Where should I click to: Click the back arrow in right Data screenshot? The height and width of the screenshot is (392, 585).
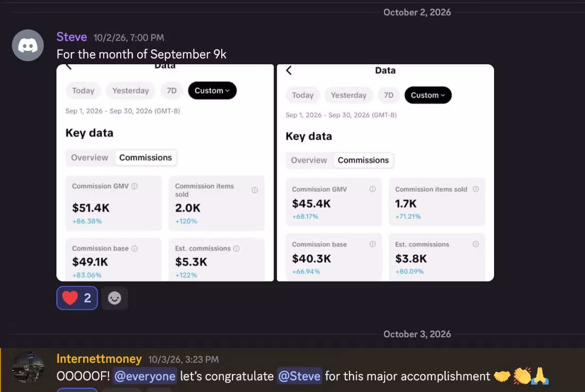pyautogui.click(x=289, y=71)
